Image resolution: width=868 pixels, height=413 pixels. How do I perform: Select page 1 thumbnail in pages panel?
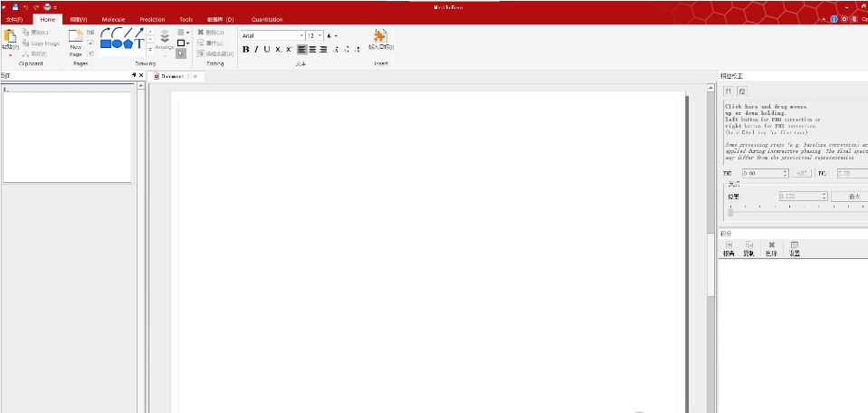tap(67, 136)
